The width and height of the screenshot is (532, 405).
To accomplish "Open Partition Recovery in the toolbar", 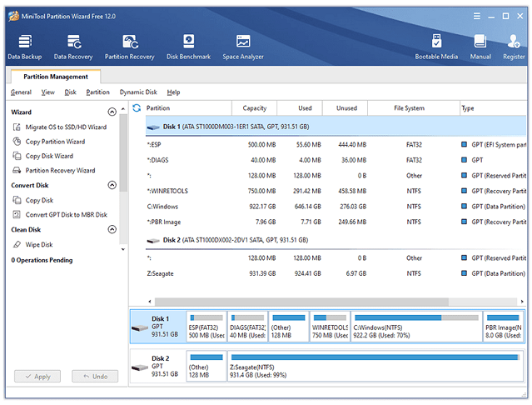I will (129, 47).
